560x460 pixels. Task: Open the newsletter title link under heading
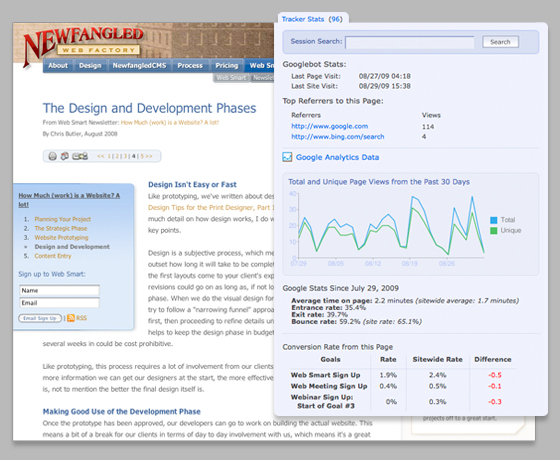[x=170, y=122]
